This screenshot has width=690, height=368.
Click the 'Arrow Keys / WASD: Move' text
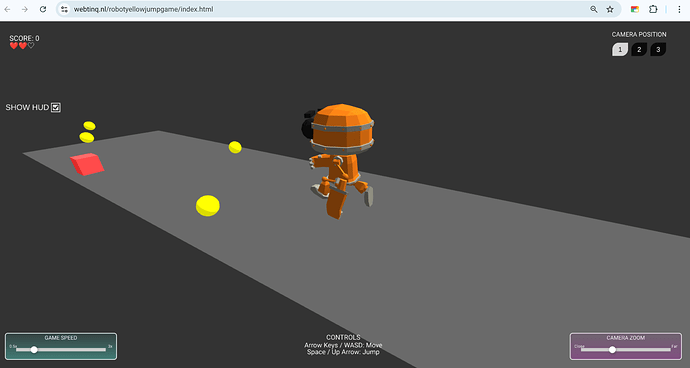pos(343,345)
